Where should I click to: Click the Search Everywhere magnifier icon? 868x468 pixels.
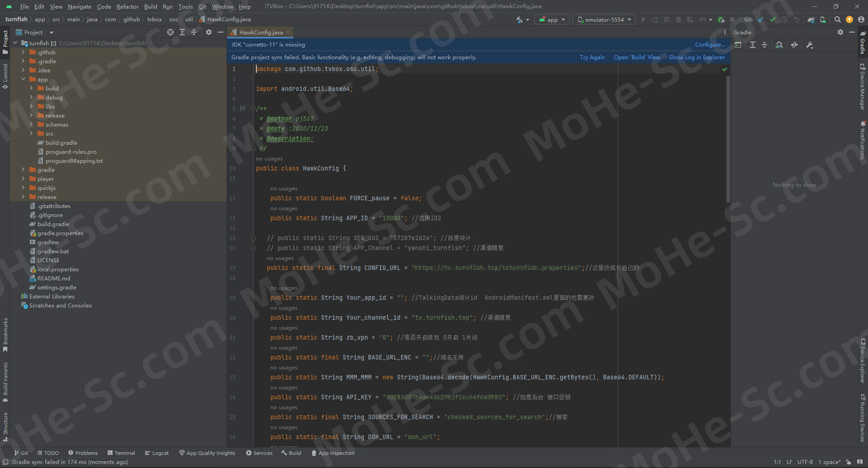[838, 19]
